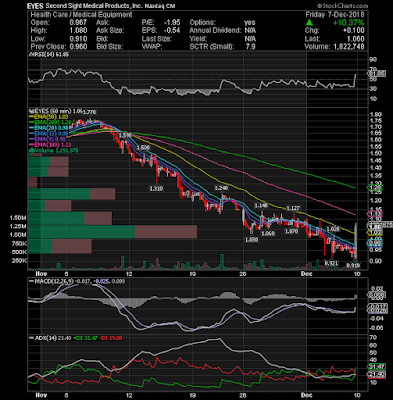Click the Chg value +0.100
Screen dimensions: 393x400
tap(353, 30)
